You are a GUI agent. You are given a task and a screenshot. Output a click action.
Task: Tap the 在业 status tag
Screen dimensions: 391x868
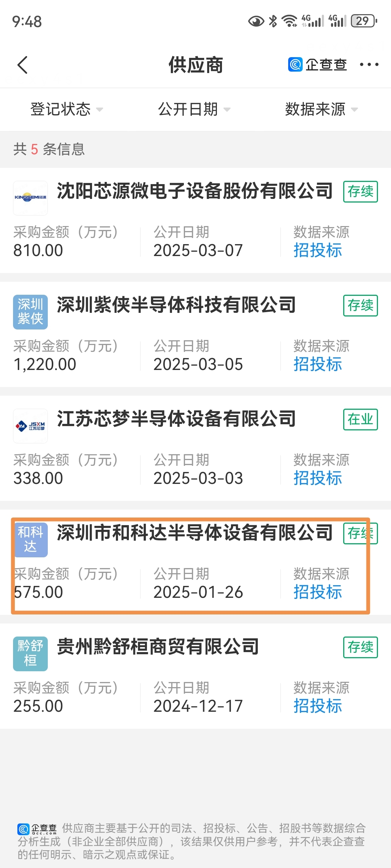(361, 420)
